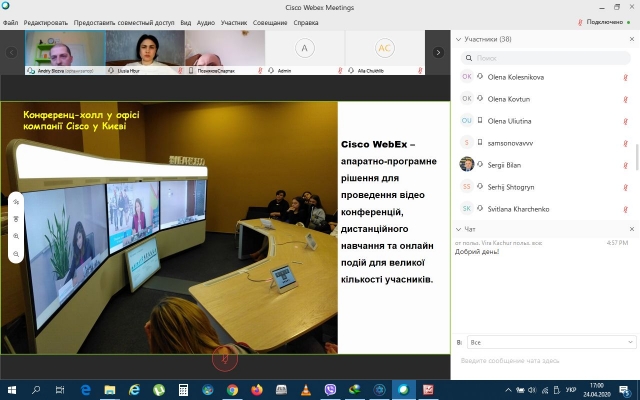Select Olena Kolesnikova in participant list
This screenshot has height=400, width=640.
[545, 77]
